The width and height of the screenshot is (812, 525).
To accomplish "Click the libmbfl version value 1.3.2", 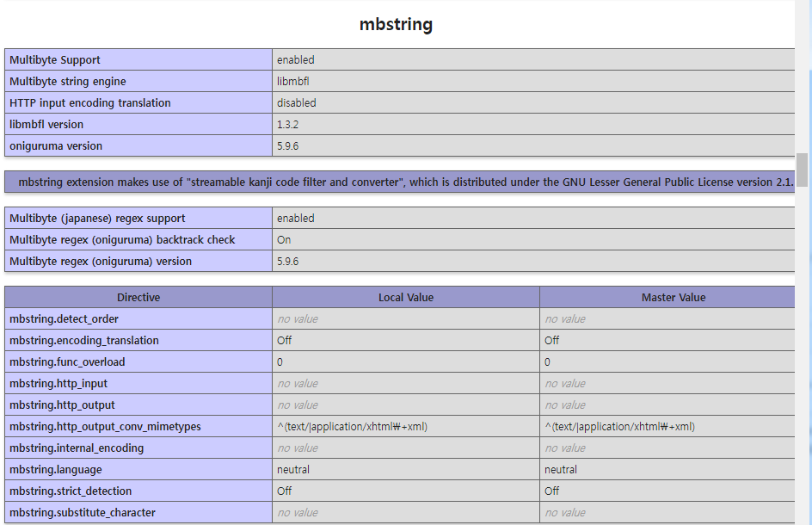I will [287, 125].
